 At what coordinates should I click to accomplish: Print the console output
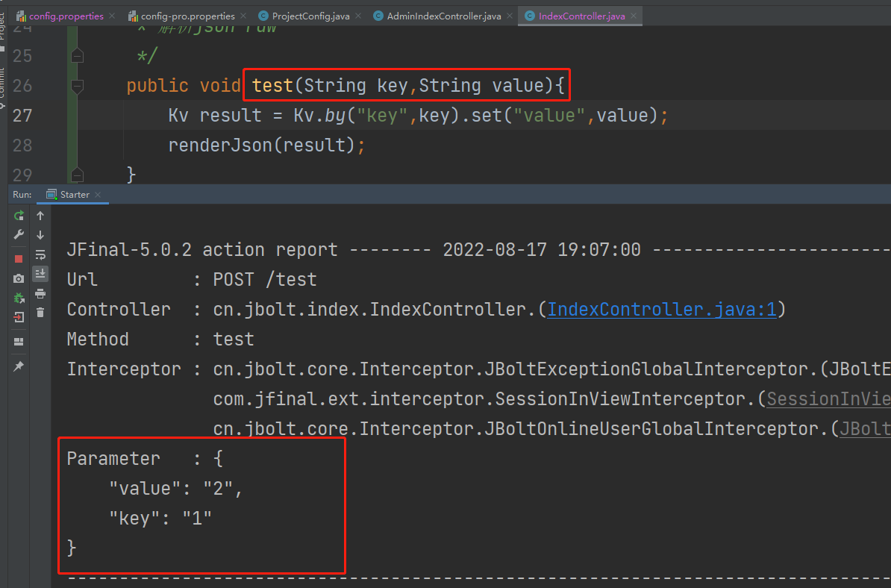click(40, 294)
